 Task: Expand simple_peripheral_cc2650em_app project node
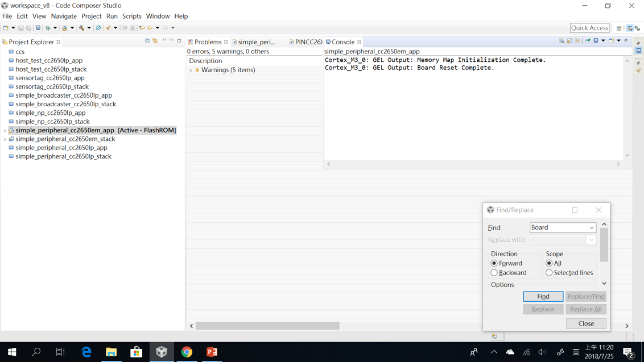coord(5,130)
